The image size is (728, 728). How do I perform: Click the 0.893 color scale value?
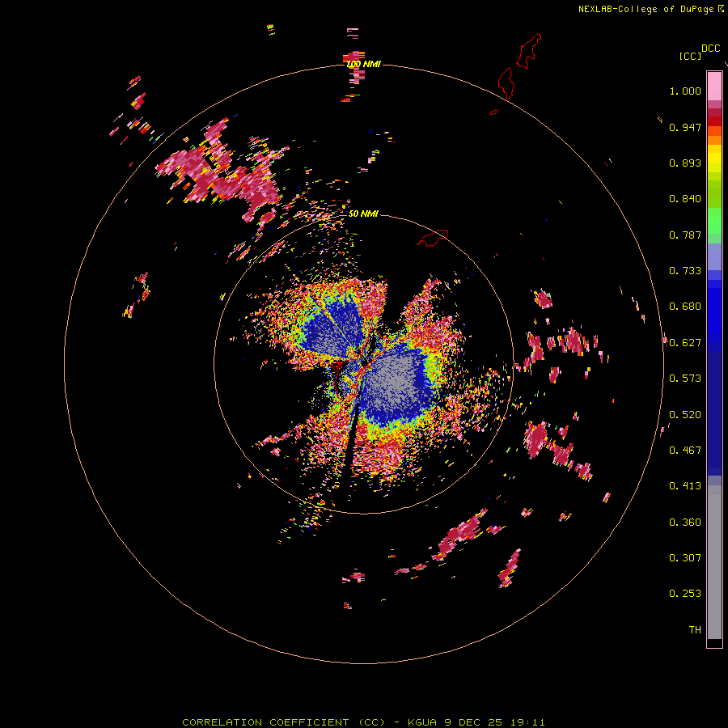(685, 163)
